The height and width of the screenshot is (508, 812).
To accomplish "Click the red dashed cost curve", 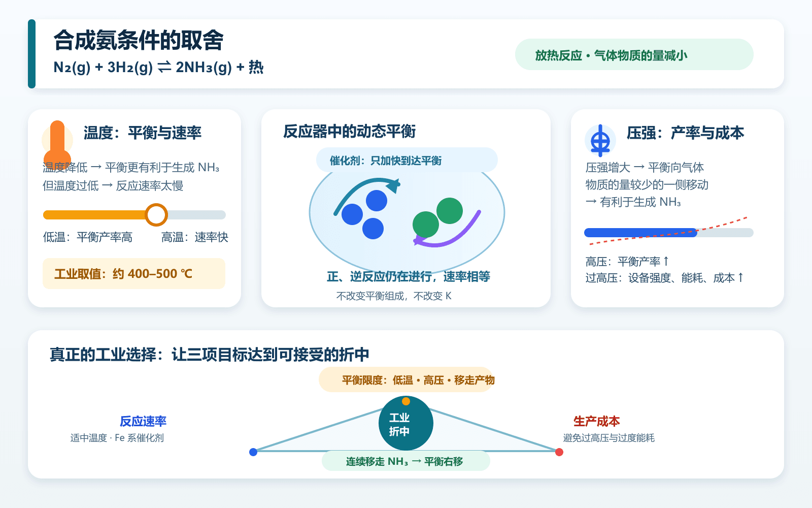I will (x=668, y=232).
